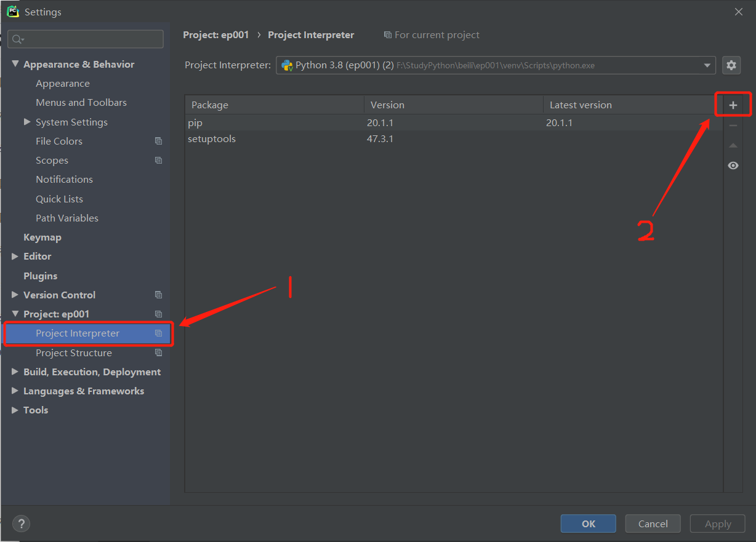Open Quick Lists settings
The image size is (756, 542).
point(59,199)
